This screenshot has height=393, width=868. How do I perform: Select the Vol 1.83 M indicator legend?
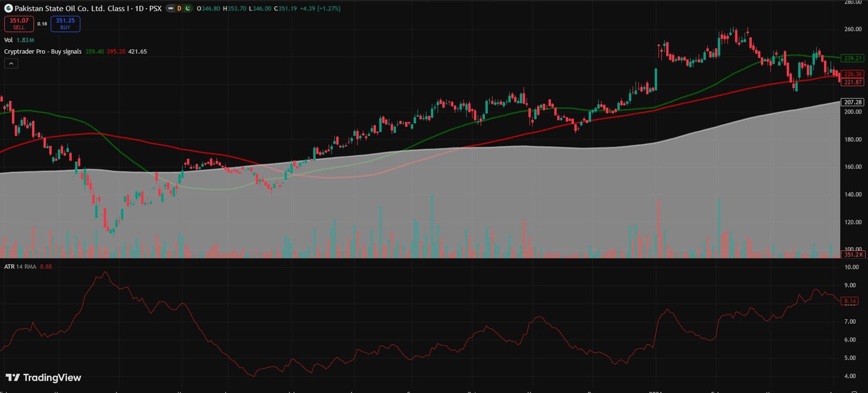pos(19,40)
